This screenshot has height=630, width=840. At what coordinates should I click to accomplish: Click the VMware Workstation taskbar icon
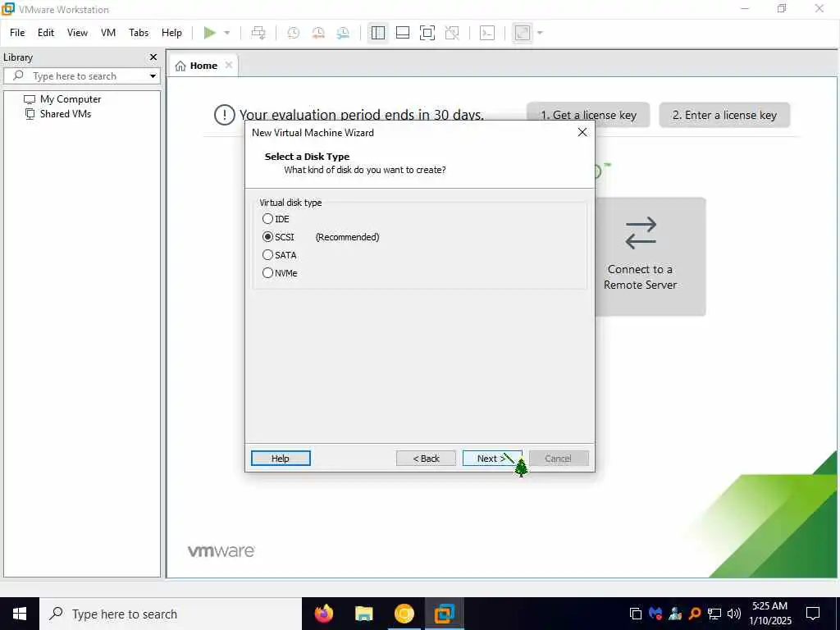click(444, 614)
